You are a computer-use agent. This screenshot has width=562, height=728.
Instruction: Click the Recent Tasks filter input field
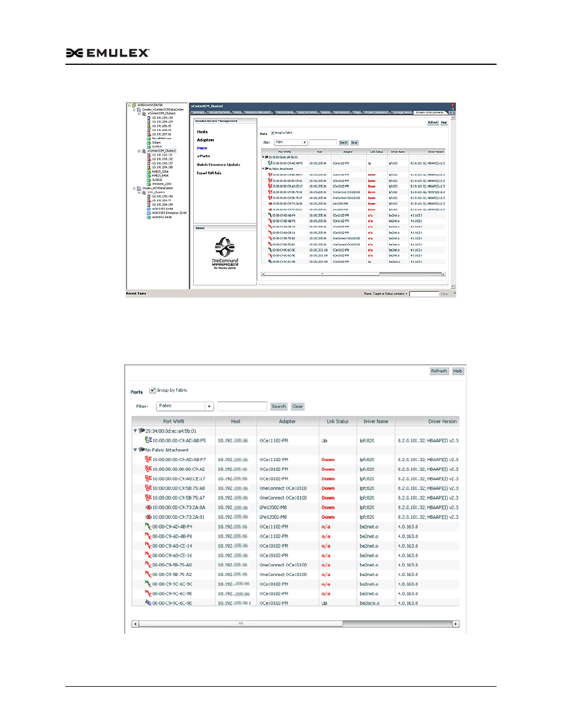point(424,294)
